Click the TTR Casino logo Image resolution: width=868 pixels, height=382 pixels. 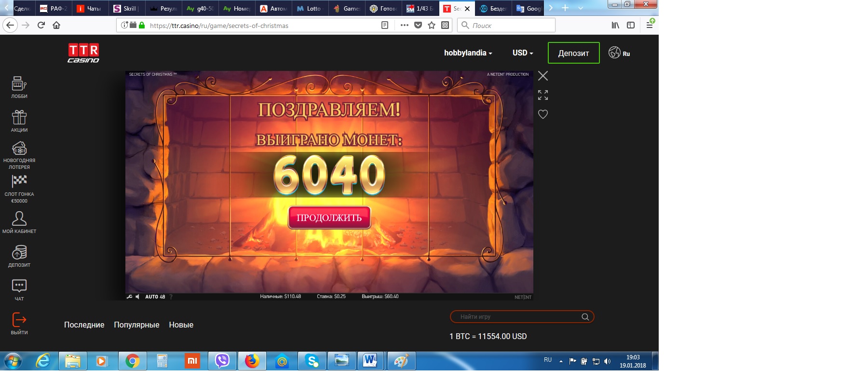pos(83,53)
